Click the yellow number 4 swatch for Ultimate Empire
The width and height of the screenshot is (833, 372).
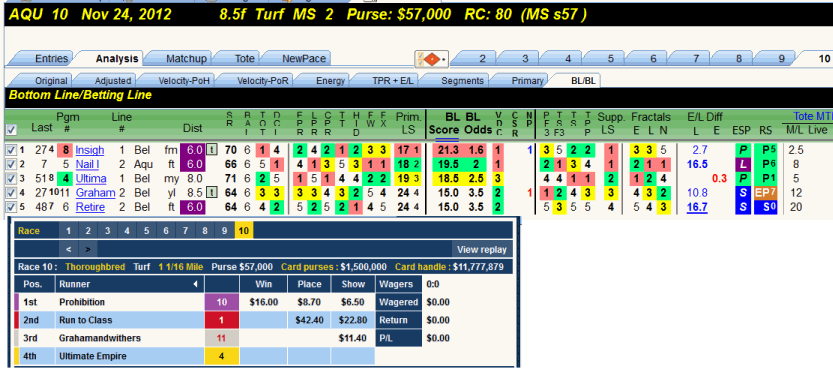click(x=222, y=356)
